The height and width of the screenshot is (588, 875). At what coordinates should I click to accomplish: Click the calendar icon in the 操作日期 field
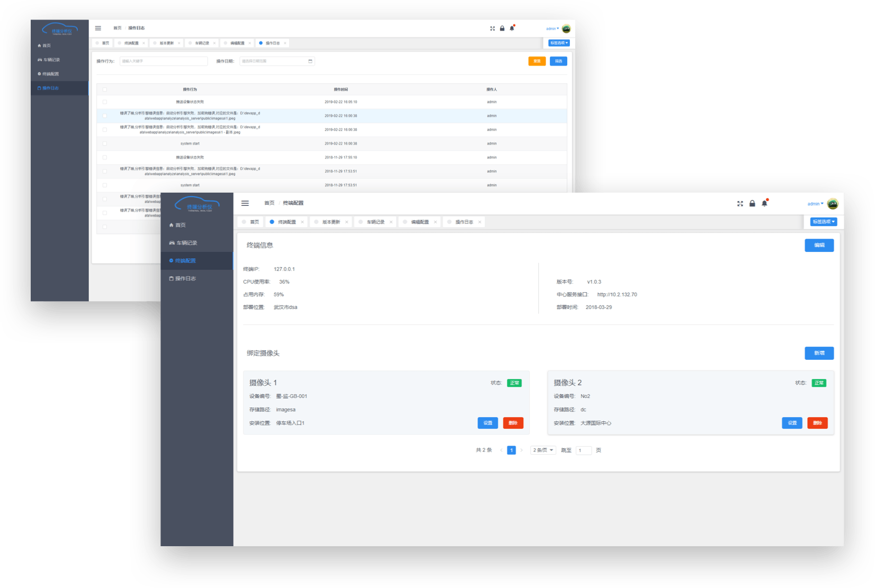click(310, 61)
